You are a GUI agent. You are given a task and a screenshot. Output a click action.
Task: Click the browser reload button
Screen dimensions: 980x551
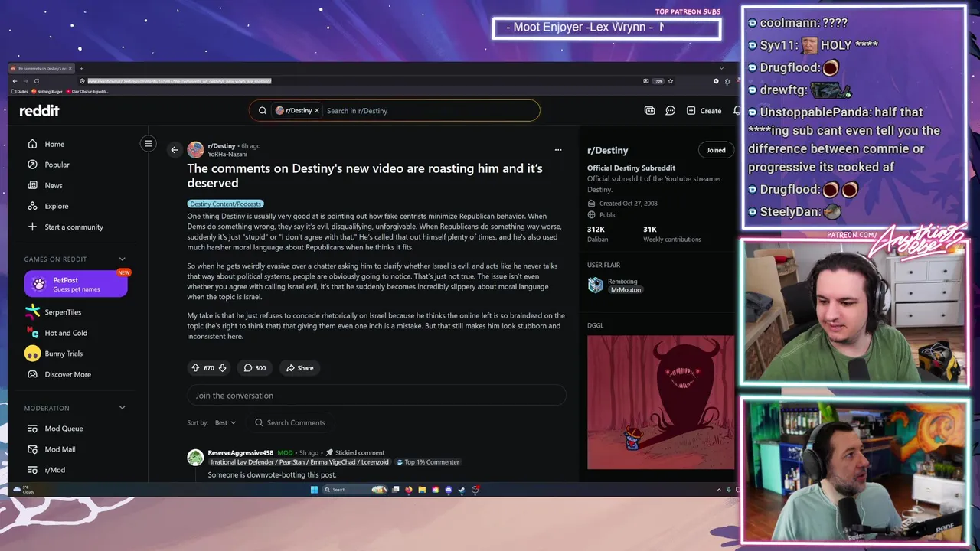37,81
